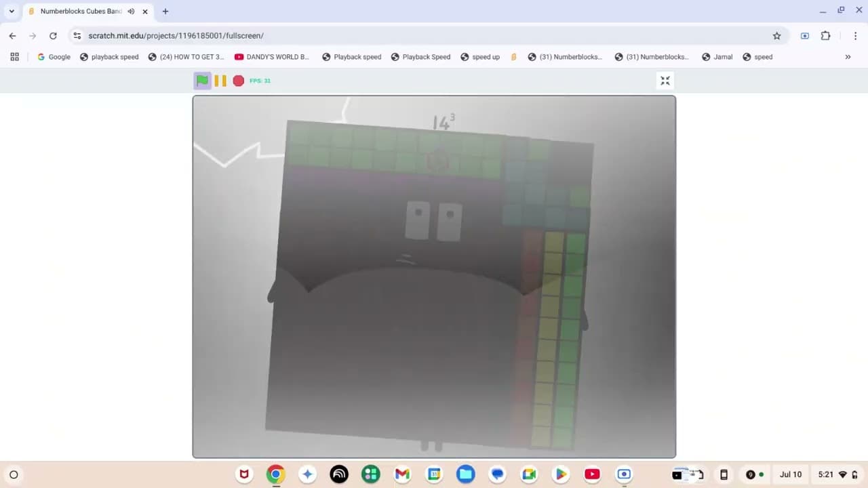Open the first lowercase "playback speed" bookmark

[109, 57]
